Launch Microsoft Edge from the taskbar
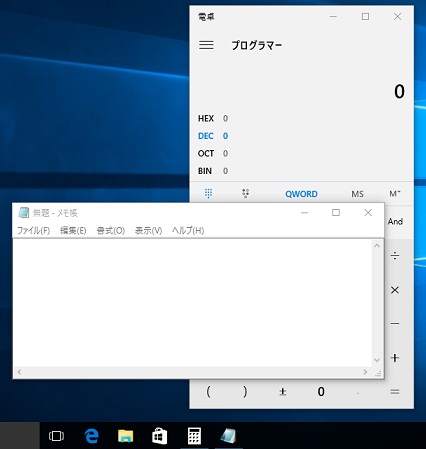Viewport: 426px width, 449px height. click(x=91, y=436)
